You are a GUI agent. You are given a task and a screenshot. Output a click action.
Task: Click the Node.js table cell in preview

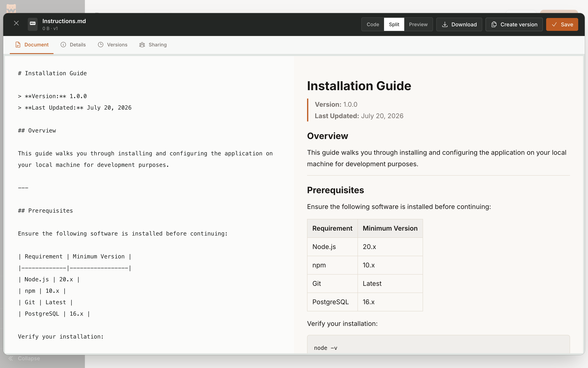tap(332, 247)
